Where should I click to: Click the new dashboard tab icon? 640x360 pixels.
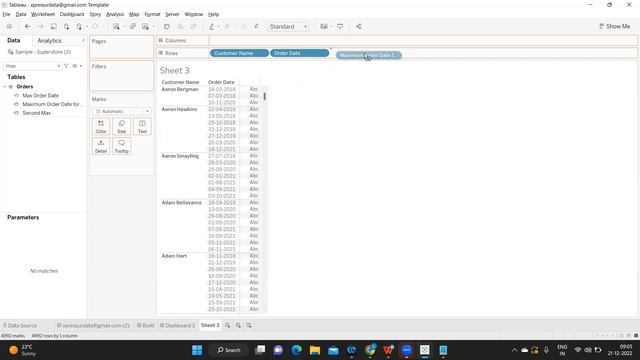pyautogui.click(x=238, y=325)
